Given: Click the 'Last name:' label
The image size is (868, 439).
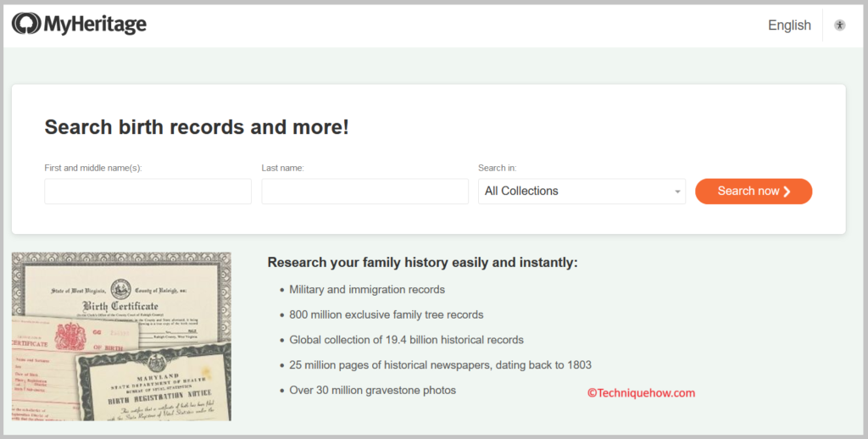Looking at the screenshot, I should click(282, 168).
